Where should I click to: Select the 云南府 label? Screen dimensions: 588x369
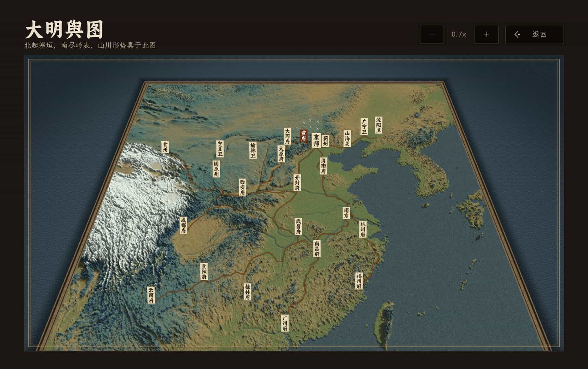point(151,295)
